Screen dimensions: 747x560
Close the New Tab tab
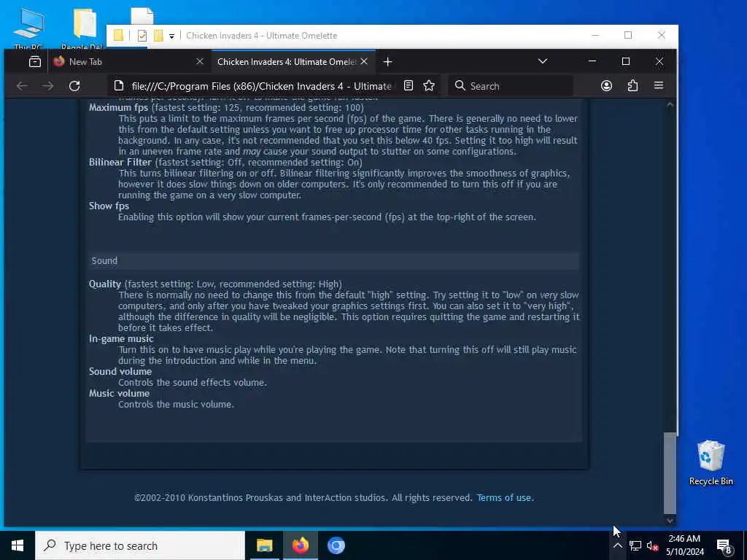point(200,61)
